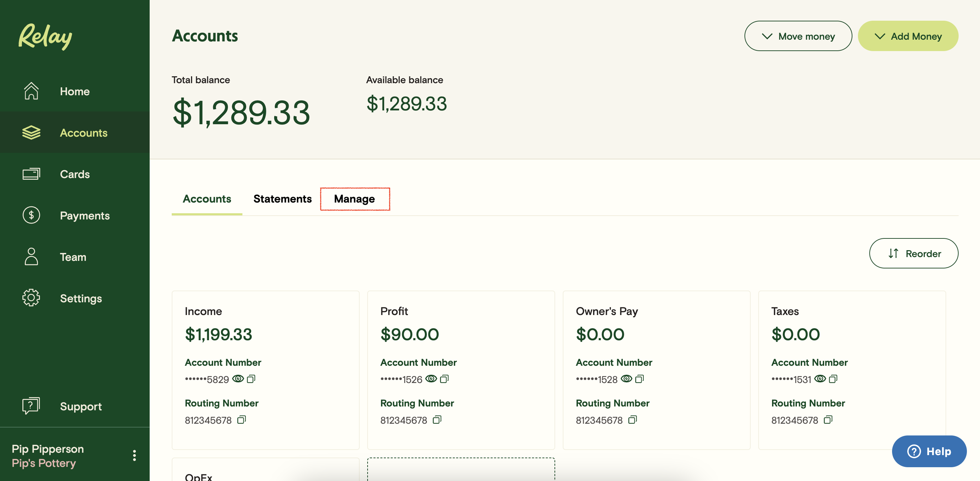Switch to the Statements tab
The height and width of the screenshot is (481, 980).
pos(283,199)
